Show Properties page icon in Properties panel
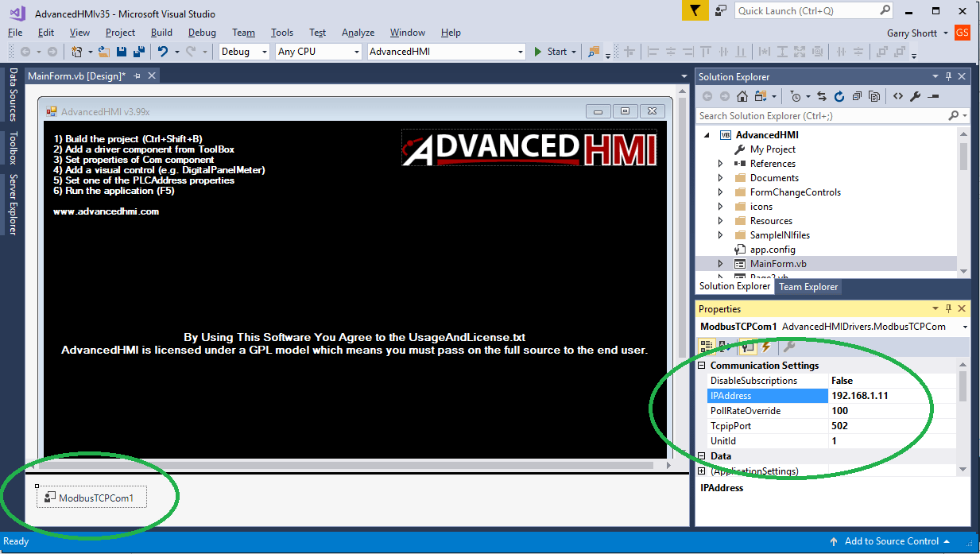This screenshot has height=554, width=980. coord(748,347)
